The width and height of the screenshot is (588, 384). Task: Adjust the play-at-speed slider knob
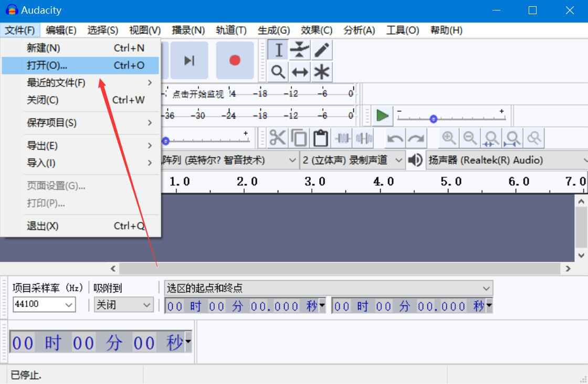coord(434,119)
